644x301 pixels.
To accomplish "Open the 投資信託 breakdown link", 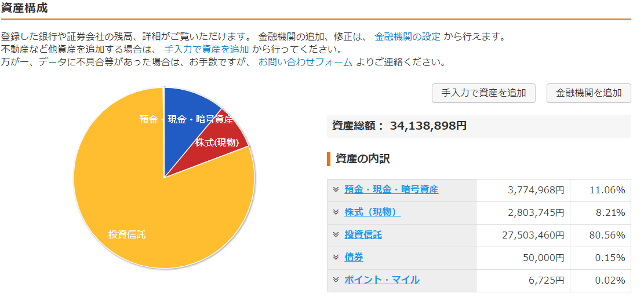I will pyautogui.click(x=363, y=234).
